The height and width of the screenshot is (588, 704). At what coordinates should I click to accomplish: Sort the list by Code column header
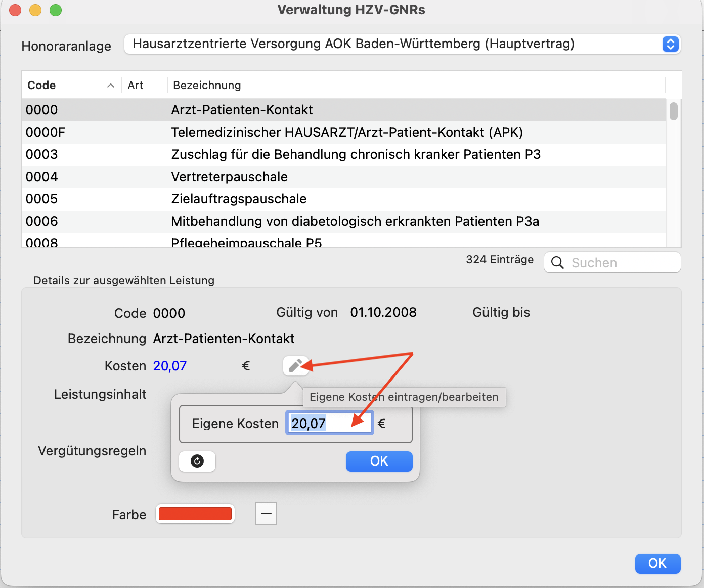pos(71,85)
